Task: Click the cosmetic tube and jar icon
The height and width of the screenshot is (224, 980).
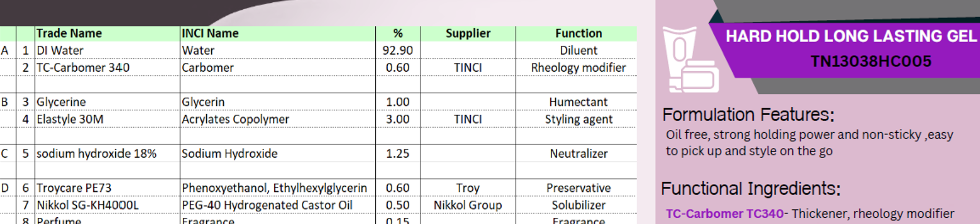Action: [x=691, y=59]
